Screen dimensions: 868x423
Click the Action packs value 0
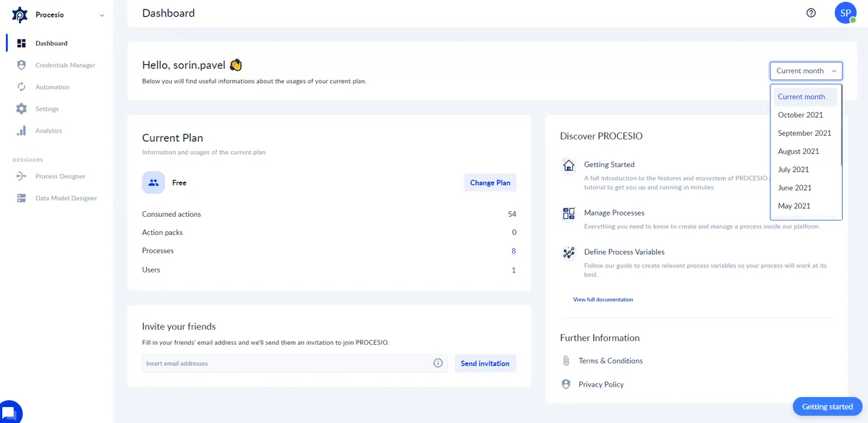[514, 233]
